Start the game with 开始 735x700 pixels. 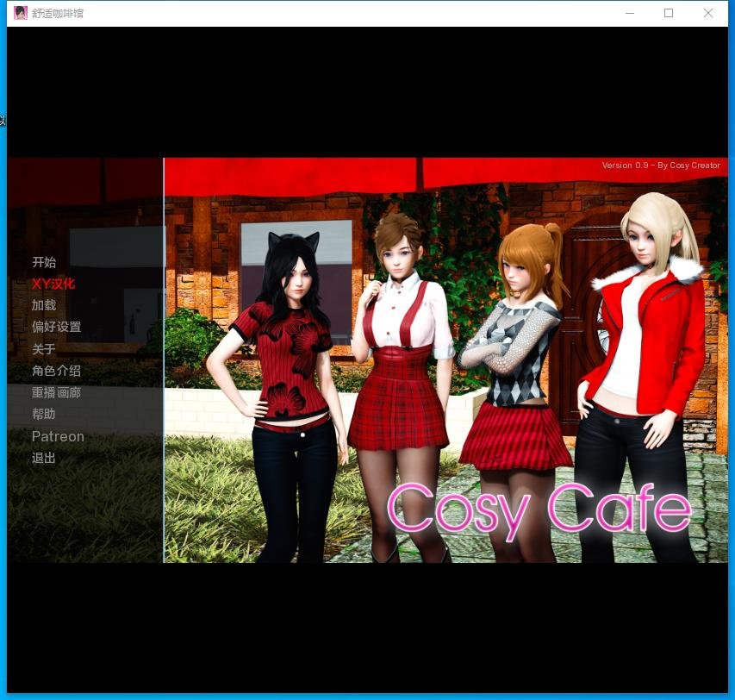pyautogui.click(x=44, y=262)
